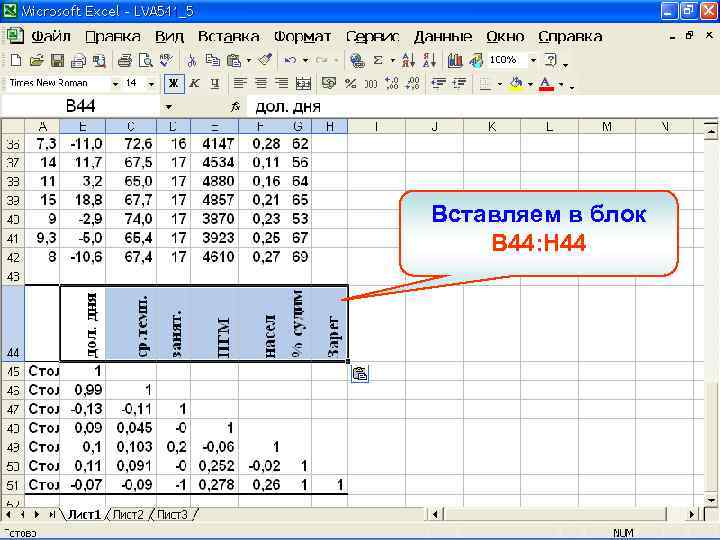Image resolution: width=720 pixels, height=540 pixels.
Task: Undo the last action
Action: (290, 60)
